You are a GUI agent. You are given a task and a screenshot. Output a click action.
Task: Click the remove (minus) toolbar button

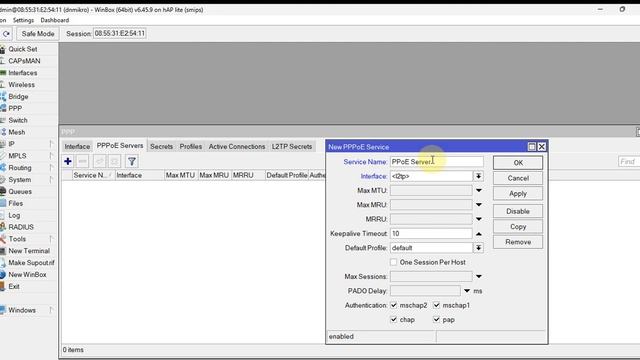click(82, 161)
